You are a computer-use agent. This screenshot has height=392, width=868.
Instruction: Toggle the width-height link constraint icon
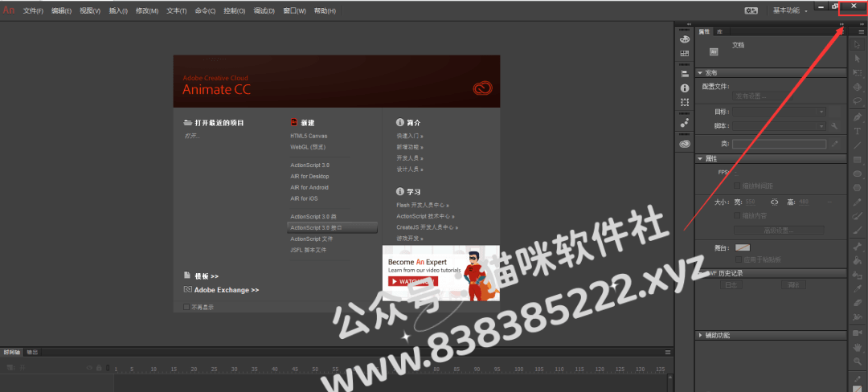pyautogui.click(x=774, y=202)
